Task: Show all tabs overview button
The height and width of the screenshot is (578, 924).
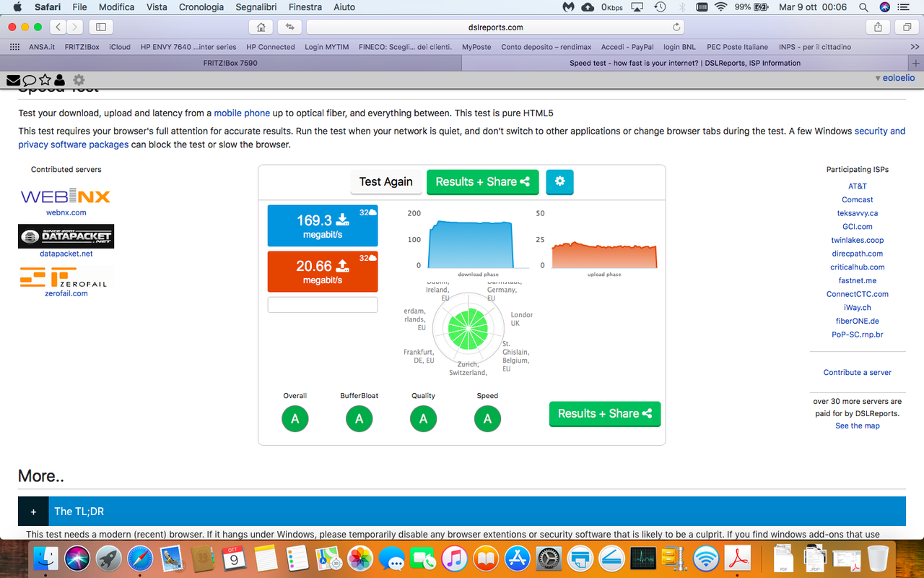Action: 906,27
